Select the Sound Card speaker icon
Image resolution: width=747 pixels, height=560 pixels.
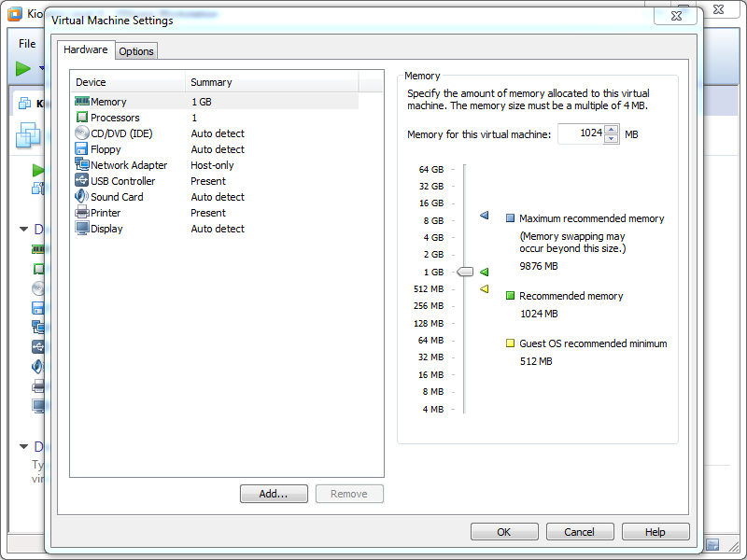click(x=82, y=197)
